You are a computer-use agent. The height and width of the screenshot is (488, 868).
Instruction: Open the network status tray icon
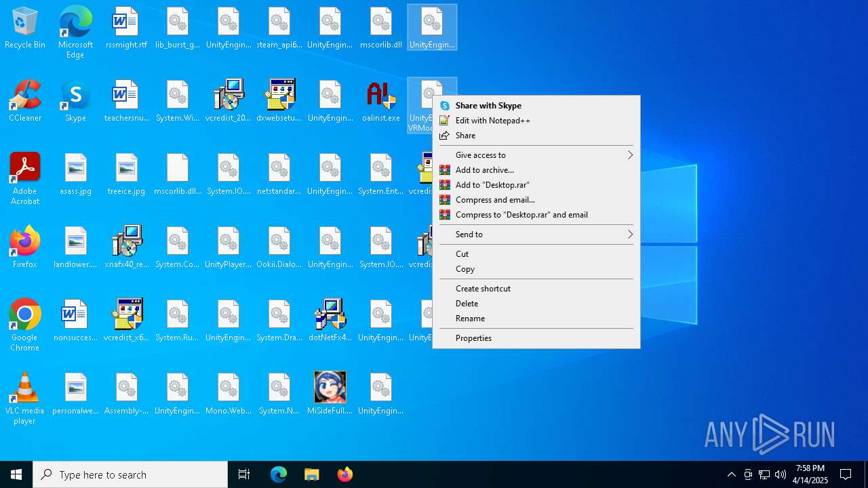[x=764, y=474]
